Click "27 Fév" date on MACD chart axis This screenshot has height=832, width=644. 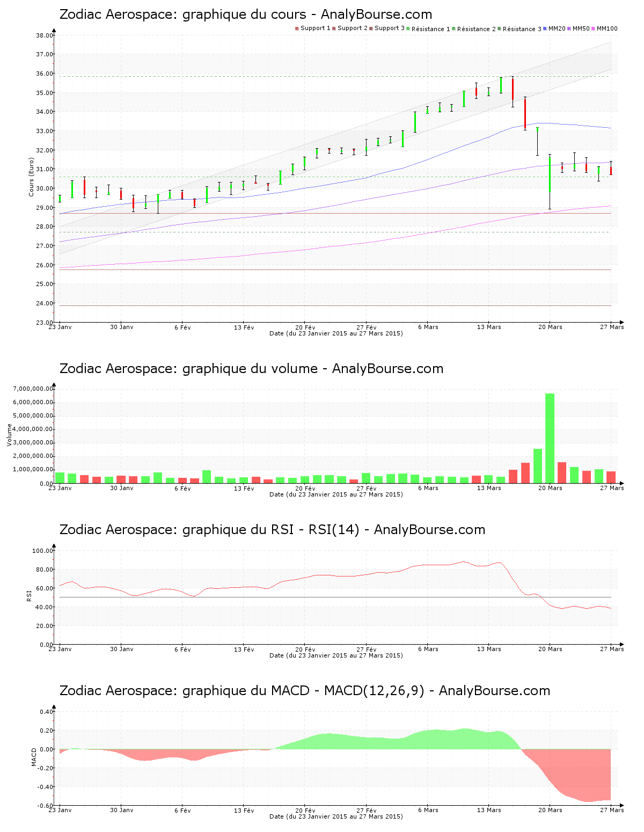tap(367, 811)
